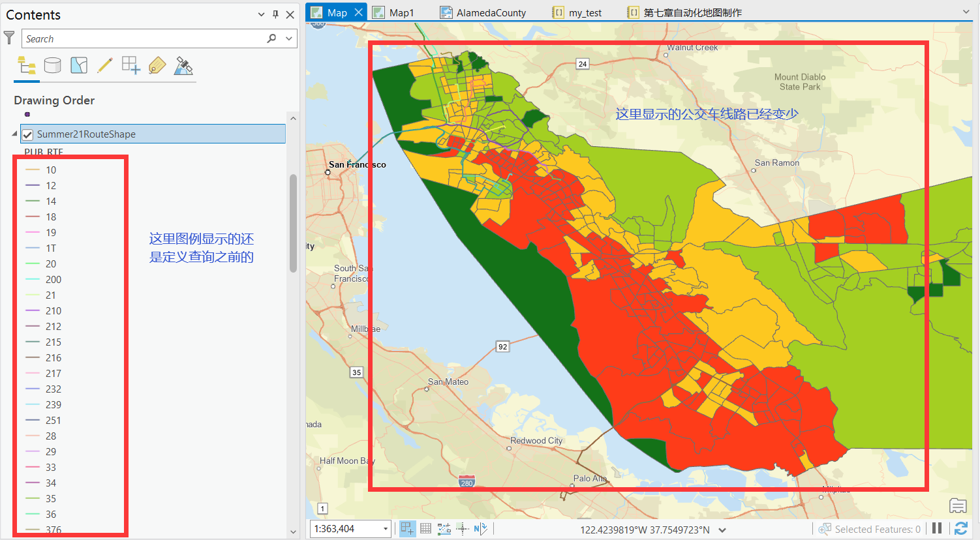
Task: Click the Drawing Order heading
Action: point(54,100)
